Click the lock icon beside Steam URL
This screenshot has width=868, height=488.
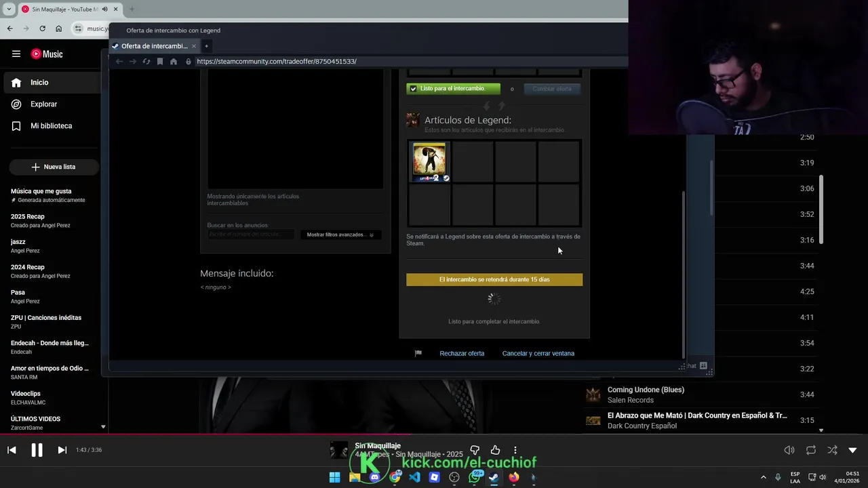[189, 61]
